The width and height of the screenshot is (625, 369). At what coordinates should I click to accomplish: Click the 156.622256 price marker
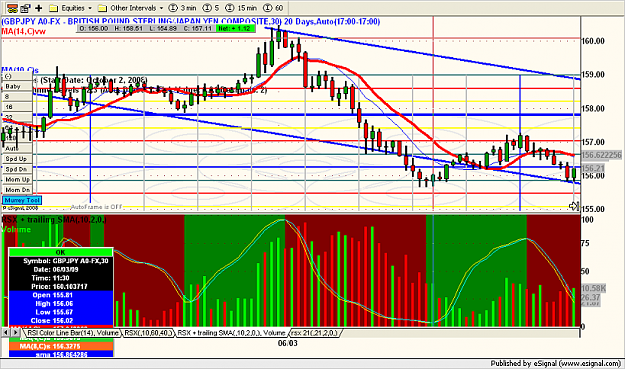point(601,155)
